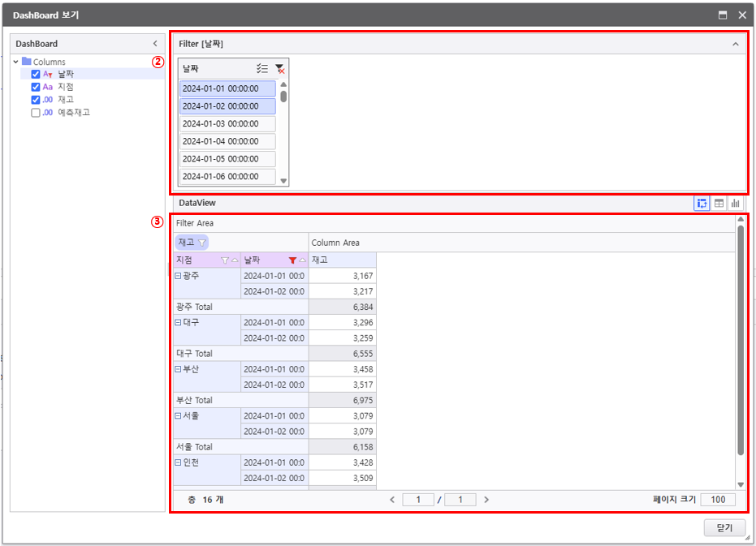Select 2024-01-01 00:00:00 in filter list
The width and height of the screenshot is (756, 546).
point(227,88)
